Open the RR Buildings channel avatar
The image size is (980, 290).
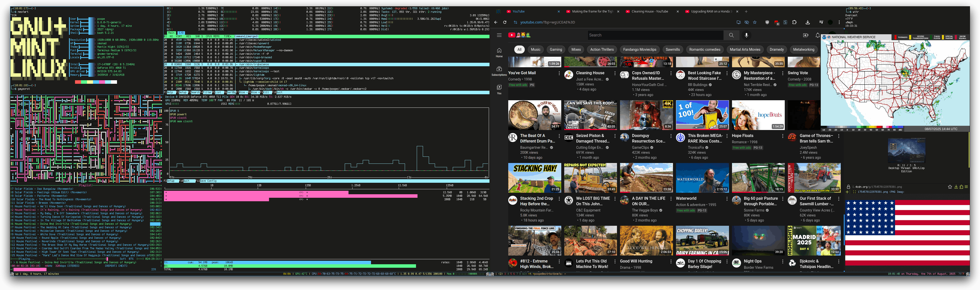pos(680,75)
